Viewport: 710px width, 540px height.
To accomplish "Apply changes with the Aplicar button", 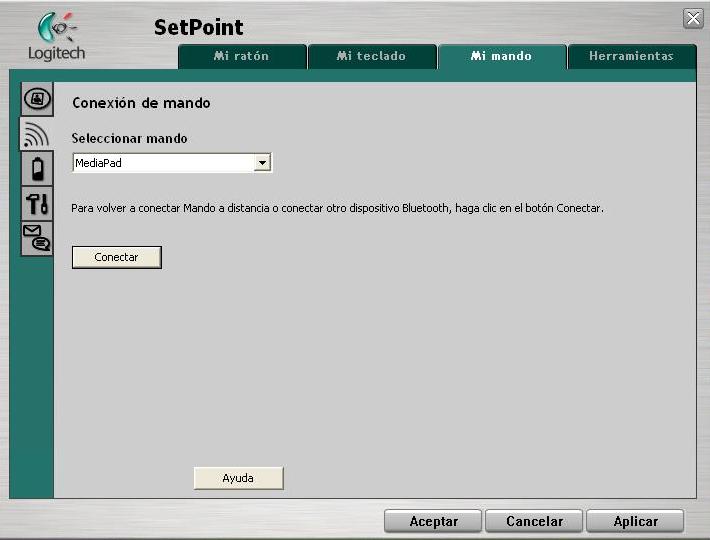I will pos(635,521).
